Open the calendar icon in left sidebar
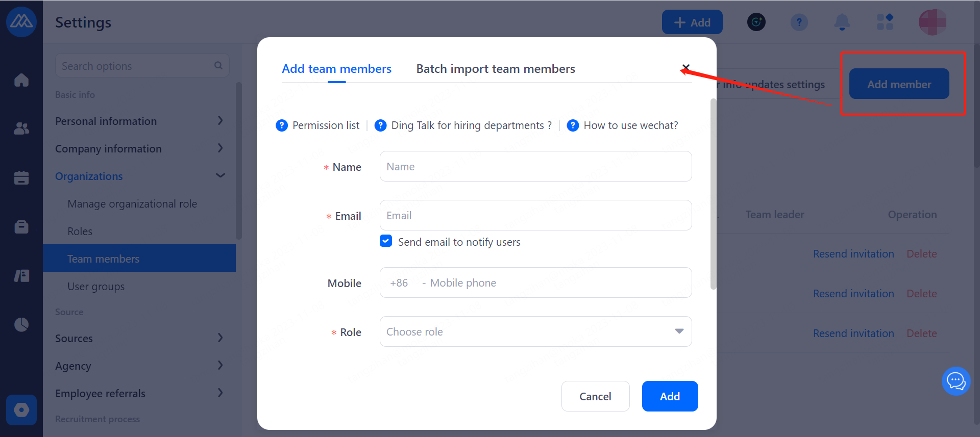Screen dimensions: 980x437 (21, 177)
